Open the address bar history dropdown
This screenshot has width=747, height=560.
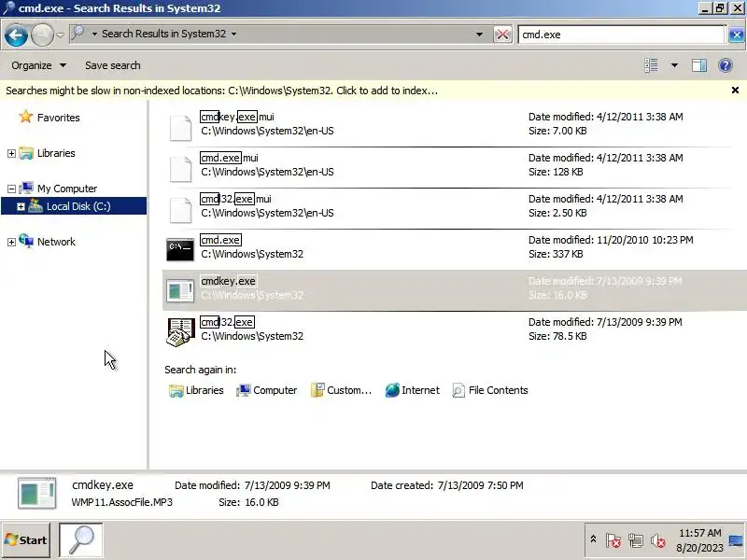[x=479, y=35]
